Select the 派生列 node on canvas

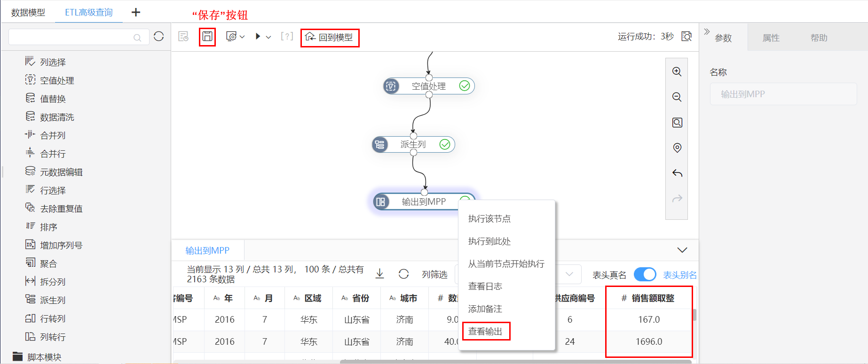point(413,144)
